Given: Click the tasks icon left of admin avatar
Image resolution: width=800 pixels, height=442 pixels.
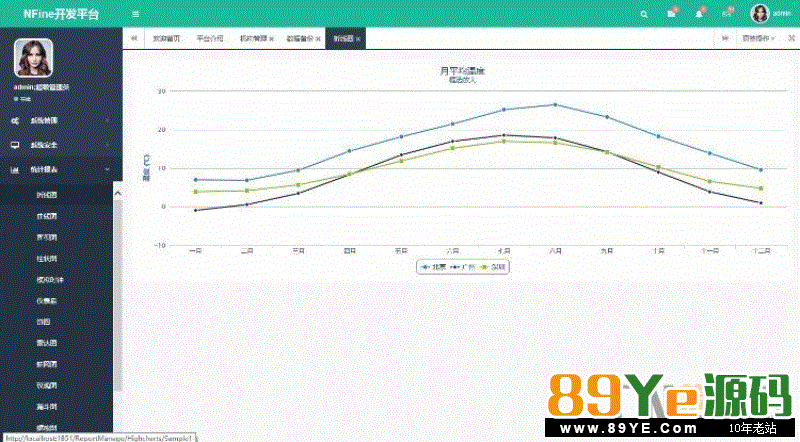Looking at the screenshot, I should point(726,14).
